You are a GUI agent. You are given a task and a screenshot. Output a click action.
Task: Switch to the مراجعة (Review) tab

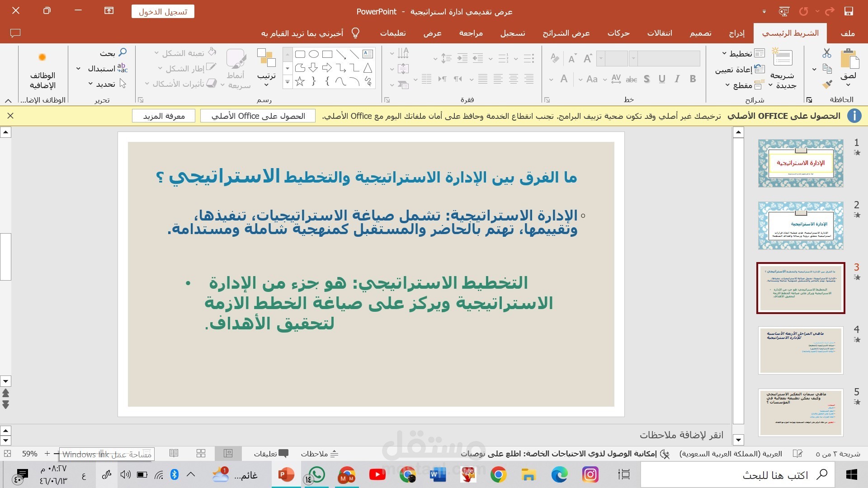(x=471, y=33)
